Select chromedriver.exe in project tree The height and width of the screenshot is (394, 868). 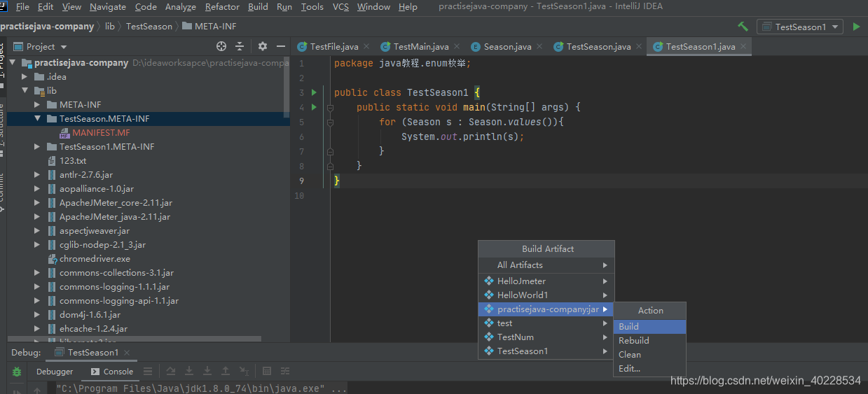point(95,259)
